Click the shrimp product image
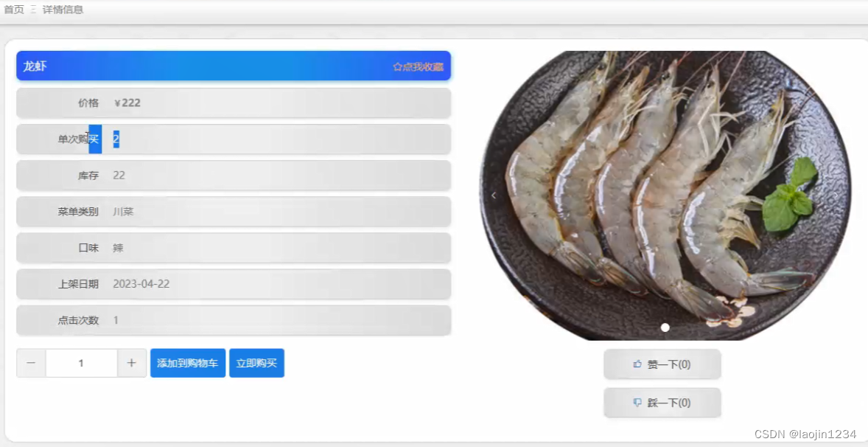868x447 pixels. pos(665,195)
